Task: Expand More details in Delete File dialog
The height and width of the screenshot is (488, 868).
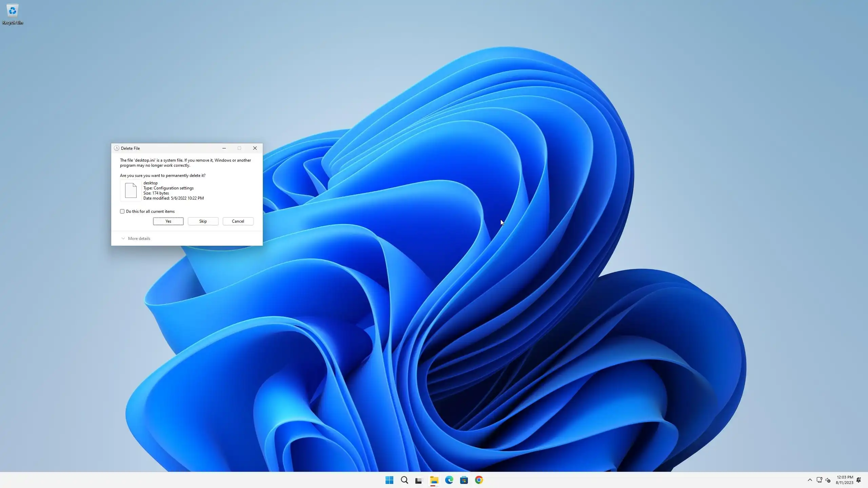Action: click(136, 239)
